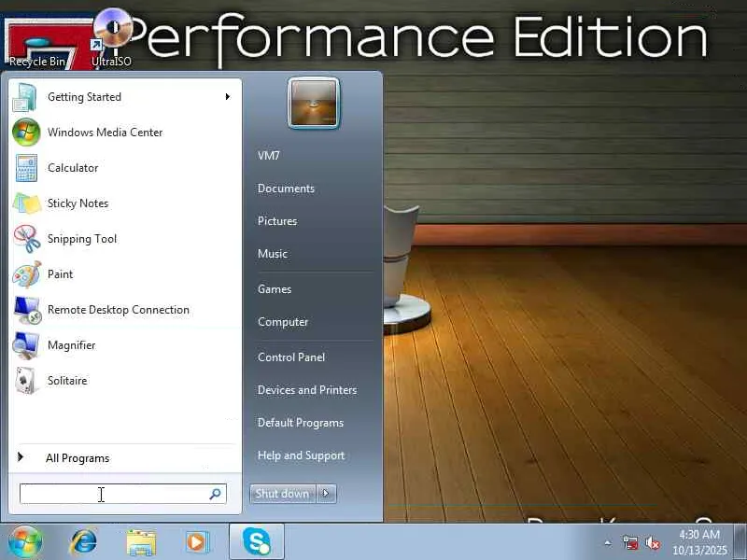Click the user account picture
This screenshot has height=560, width=747.
tap(314, 103)
